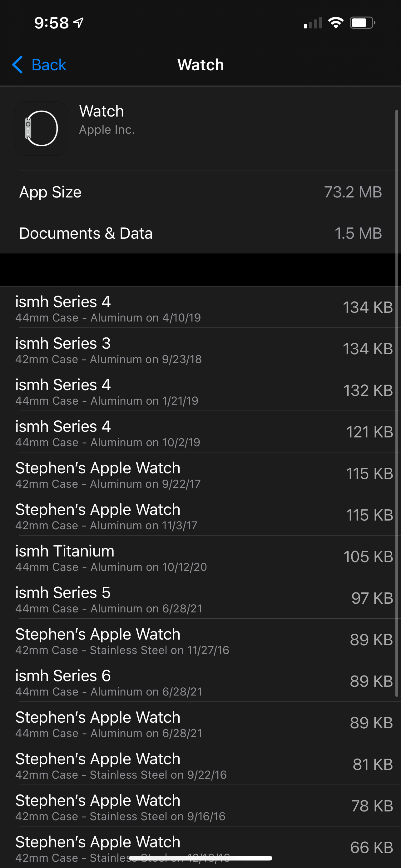Viewport: 401px width, 868px height.
Task: Select Stephen's Apple Watch backup from 9/22/17
Action: coord(200,474)
